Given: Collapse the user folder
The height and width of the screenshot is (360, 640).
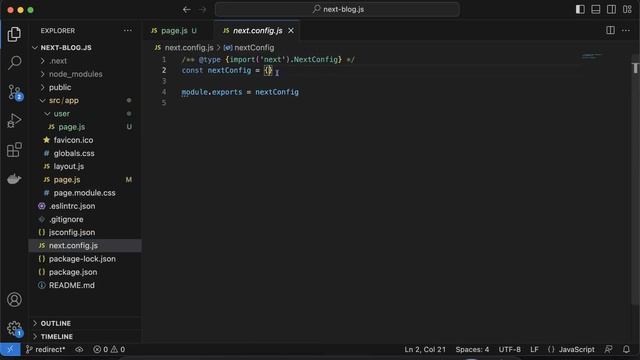Looking at the screenshot, I should point(85,113).
